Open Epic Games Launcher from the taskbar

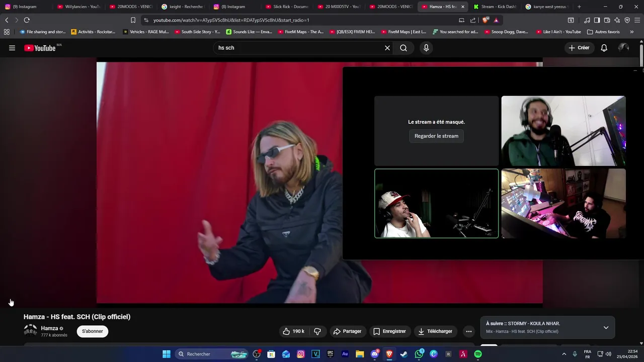click(331, 354)
